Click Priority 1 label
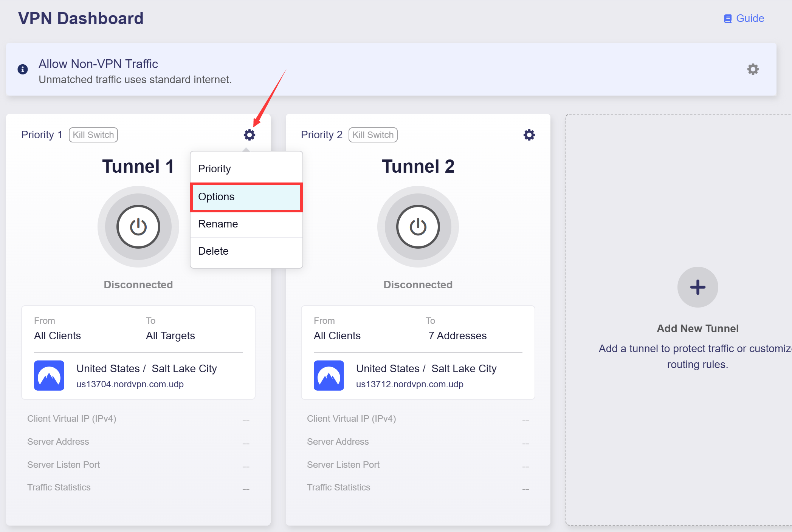Viewport: 792px width, 532px height. (42, 135)
